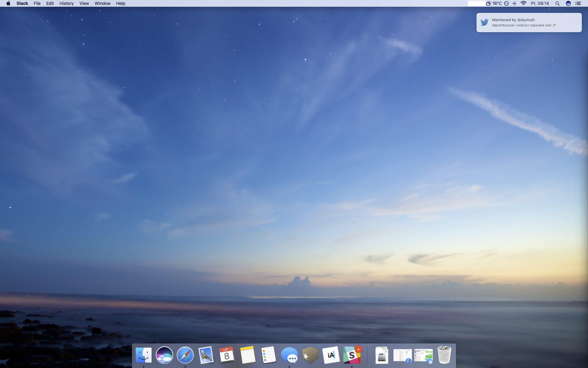Viewport: 588px width, 368px height.
Task: Open the Slack application menu
Action: click(22, 3)
